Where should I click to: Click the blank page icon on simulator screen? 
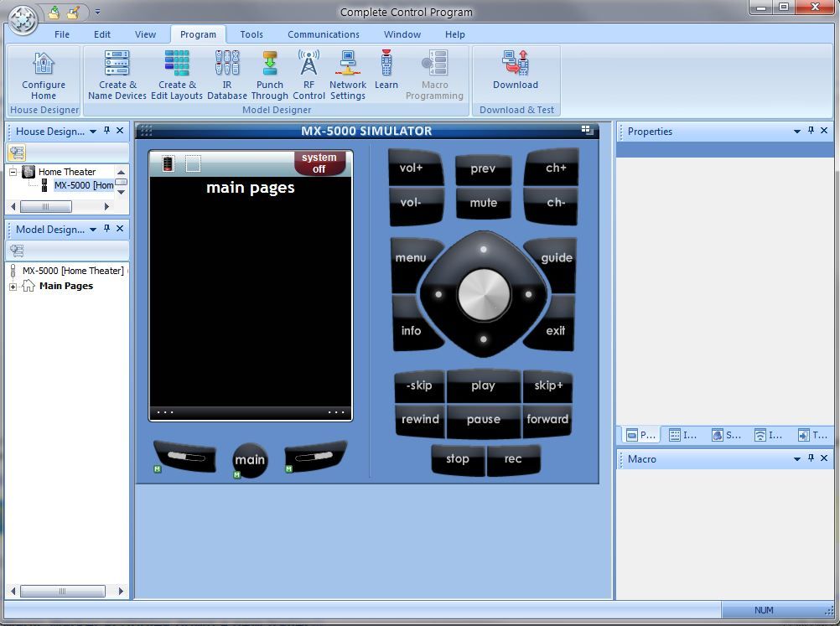pyautogui.click(x=193, y=164)
